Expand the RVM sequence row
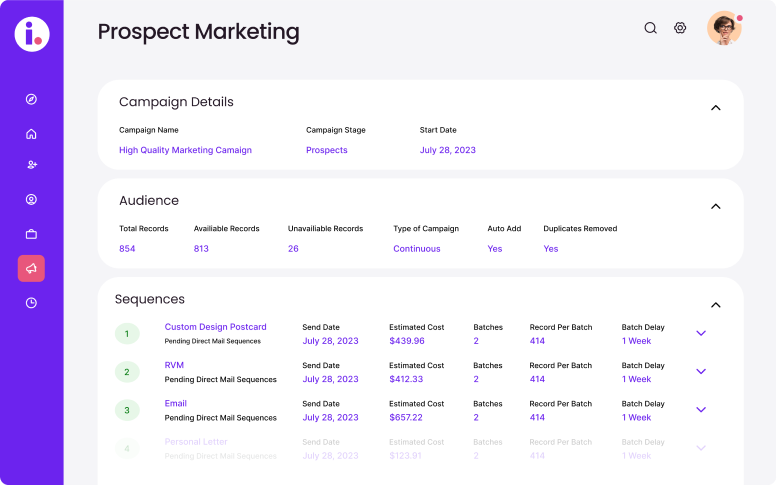The height and width of the screenshot is (485, 777). (701, 371)
